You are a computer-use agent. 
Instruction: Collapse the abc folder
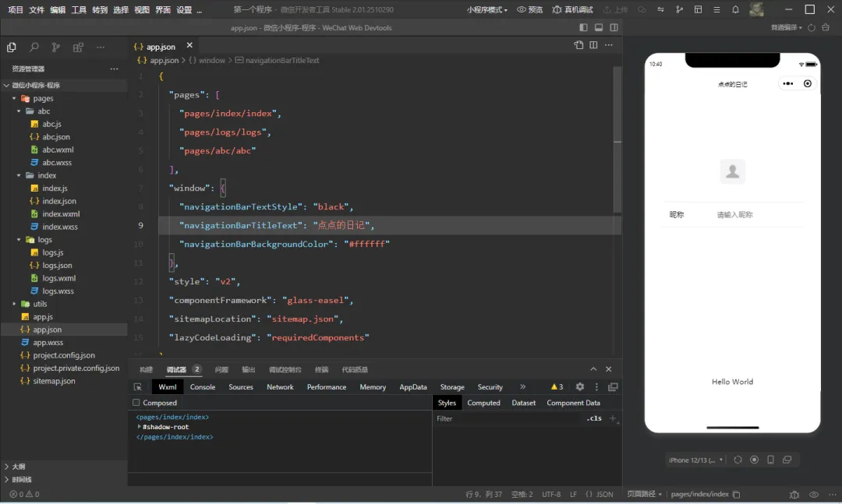19,111
